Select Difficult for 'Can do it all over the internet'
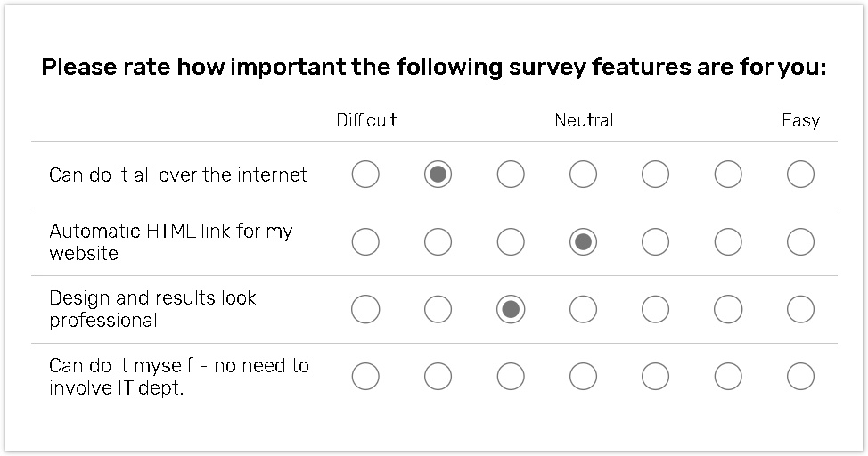868x456 pixels. pos(365,175)
